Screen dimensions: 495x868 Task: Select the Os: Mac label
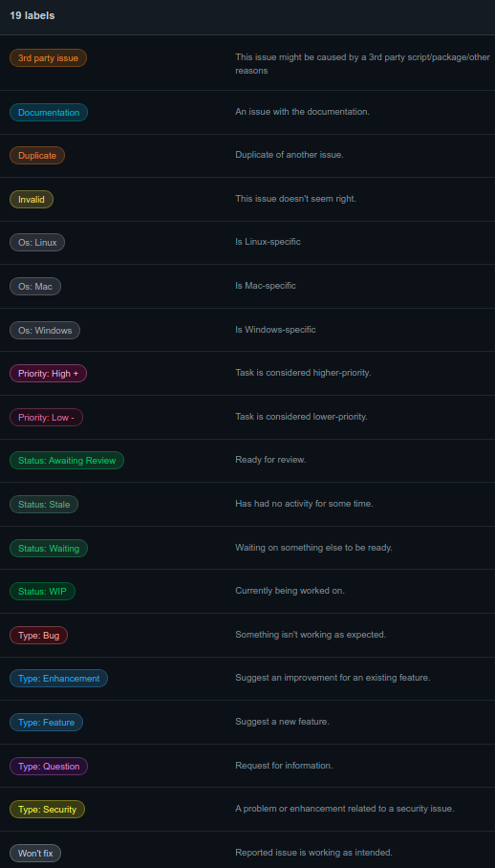tap(35, 286)
